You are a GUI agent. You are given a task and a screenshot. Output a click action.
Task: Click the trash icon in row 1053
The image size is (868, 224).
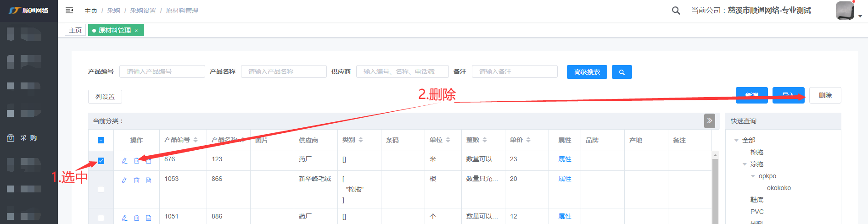point(136,180)
